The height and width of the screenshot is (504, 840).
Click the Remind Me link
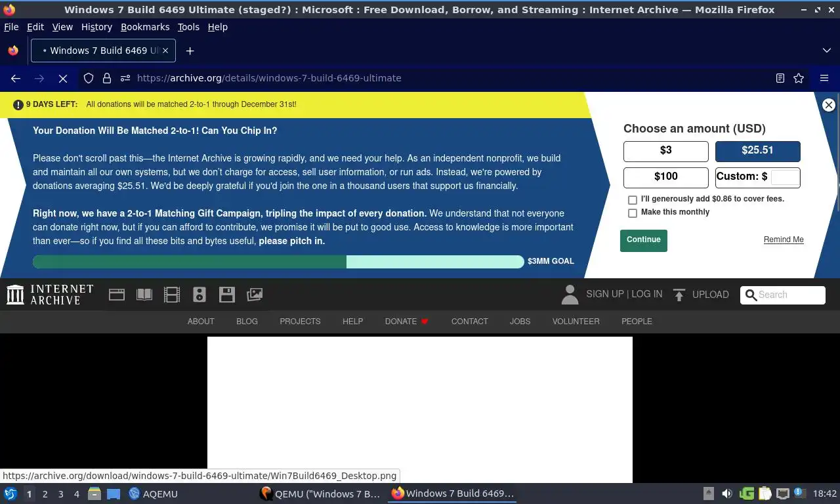784,240
